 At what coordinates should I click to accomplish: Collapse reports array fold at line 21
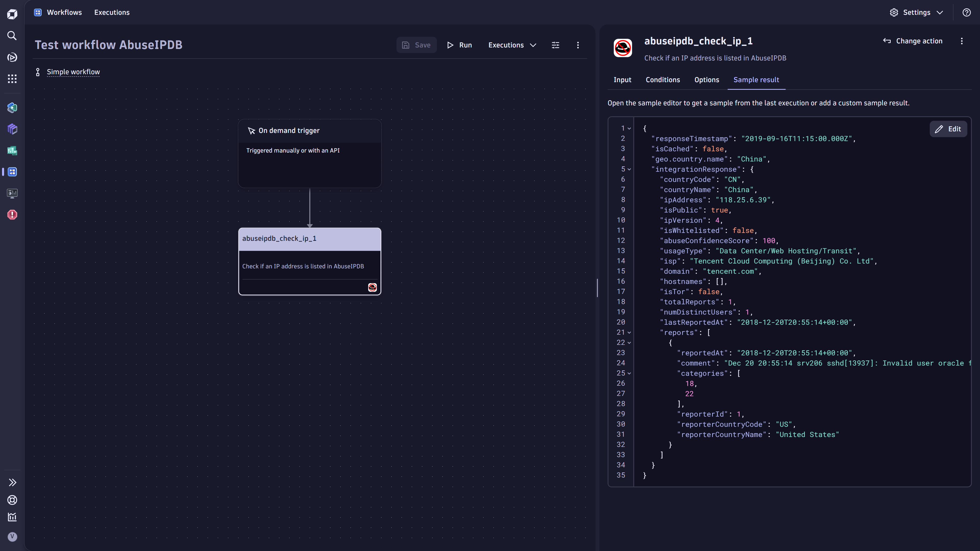(x=629, y=333)
